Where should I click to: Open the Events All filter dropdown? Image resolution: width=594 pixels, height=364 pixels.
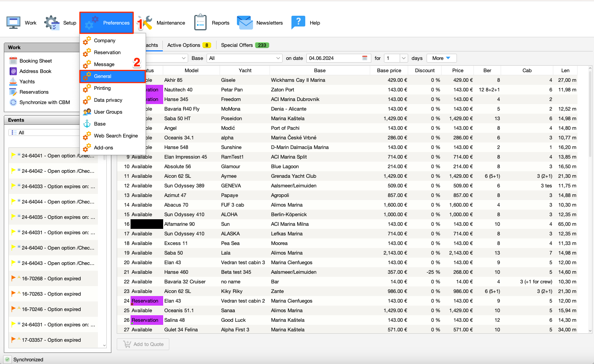44,132
